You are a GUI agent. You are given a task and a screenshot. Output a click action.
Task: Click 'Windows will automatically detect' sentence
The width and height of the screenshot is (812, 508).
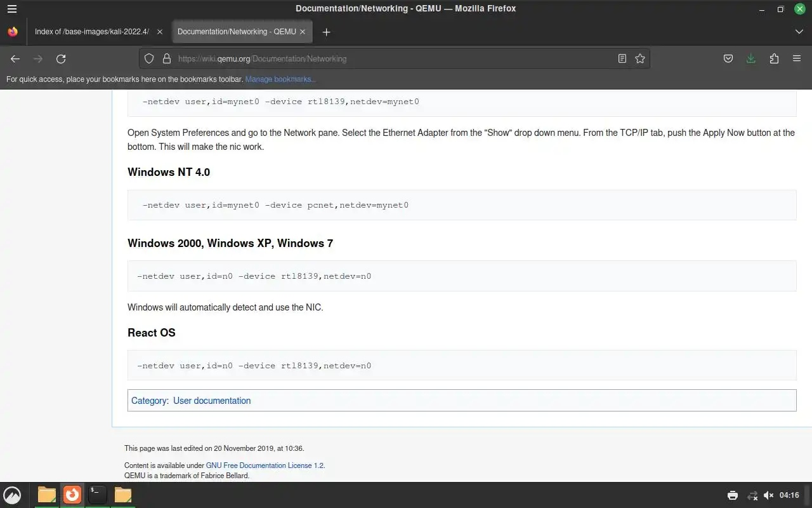(225, 307)
